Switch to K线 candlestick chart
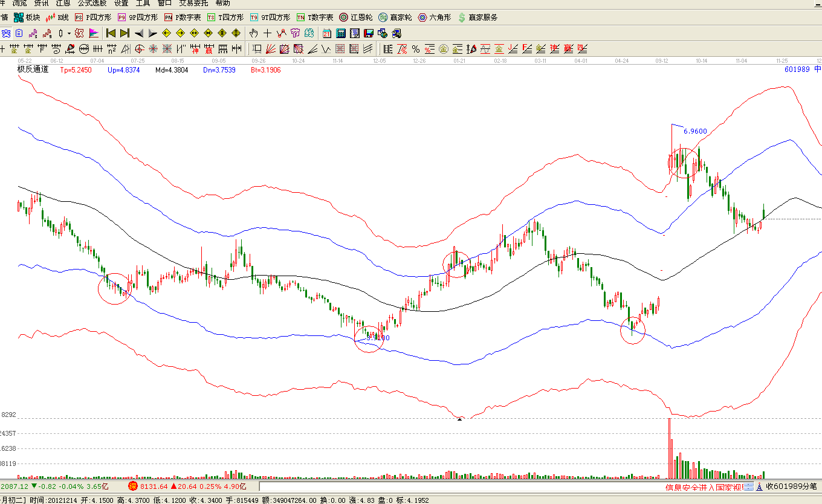Image resolution: width=822 pixels, height=504 pixels. point(58,18)
